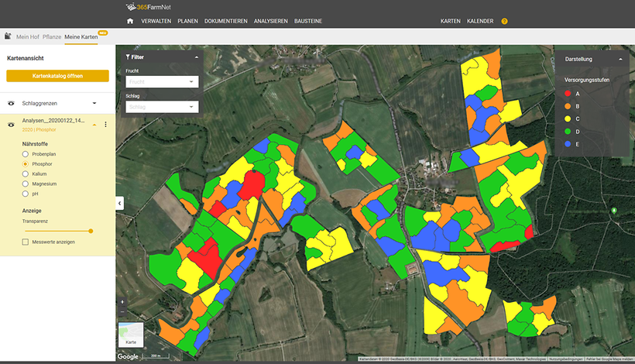Image resolution: width=635 pixels, height=364 pixels.
Task: Select the Kalium nutrient radio button
Action: (26, 174)
